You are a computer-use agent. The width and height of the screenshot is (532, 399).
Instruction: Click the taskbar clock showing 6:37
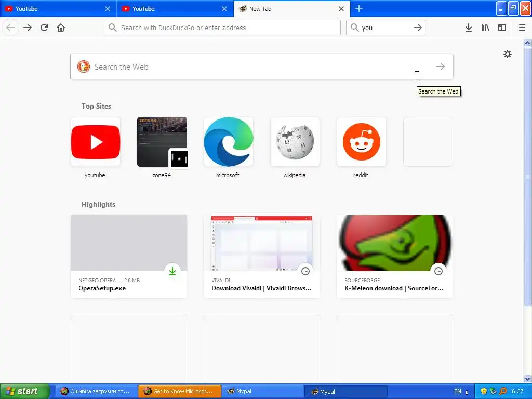click(x=518, y=391)
